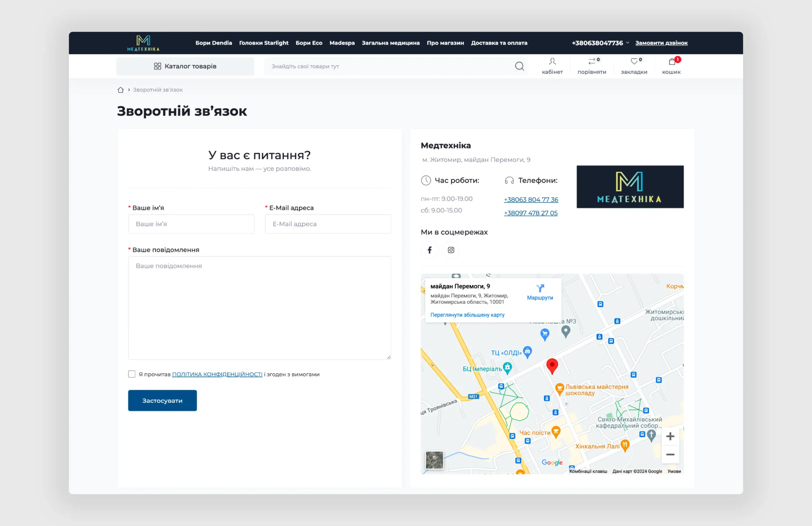Check the privacy policy agreement checkbox
This screenshot has height=526, width=812.
point(131,374)
